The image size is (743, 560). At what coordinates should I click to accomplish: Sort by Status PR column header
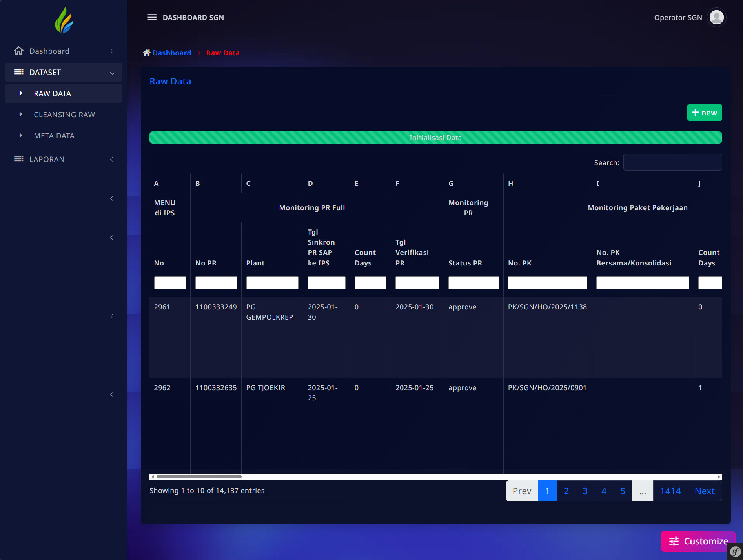click(x=465, y=263)
